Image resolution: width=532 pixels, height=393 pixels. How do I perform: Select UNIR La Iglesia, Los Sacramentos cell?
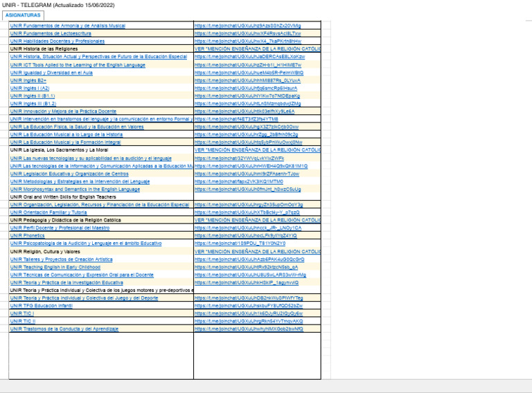point(101,150)
